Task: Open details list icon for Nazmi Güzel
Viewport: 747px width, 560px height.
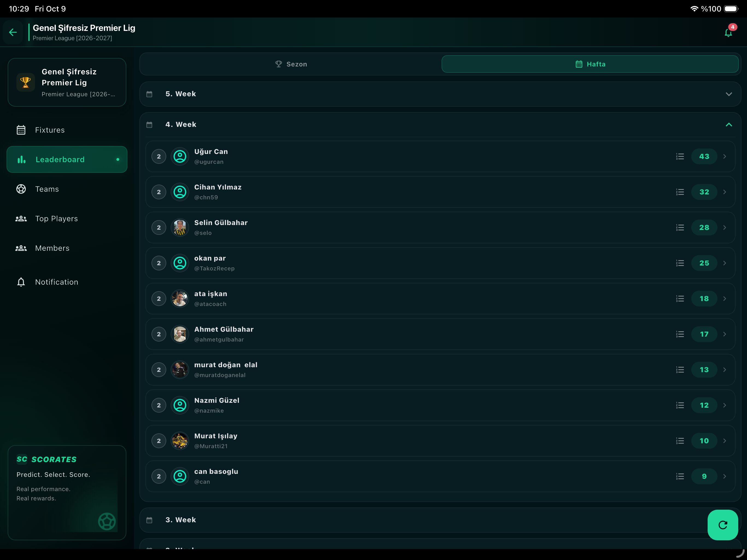Action: (680, 405)
